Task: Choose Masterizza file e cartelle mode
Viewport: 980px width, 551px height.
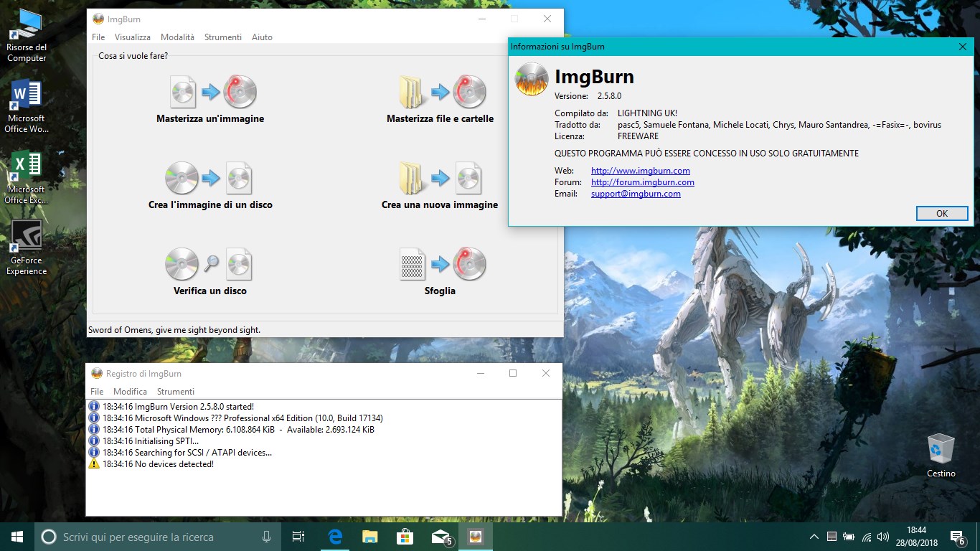Action: (440, 100)
